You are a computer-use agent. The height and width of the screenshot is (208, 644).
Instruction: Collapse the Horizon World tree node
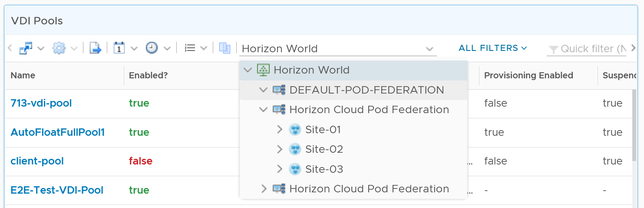tap(248, 70)
